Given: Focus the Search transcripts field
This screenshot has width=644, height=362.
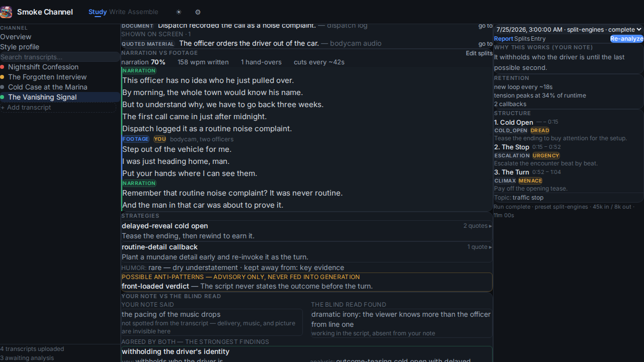Looking at the screenshot, I should [x=60, y=57].
